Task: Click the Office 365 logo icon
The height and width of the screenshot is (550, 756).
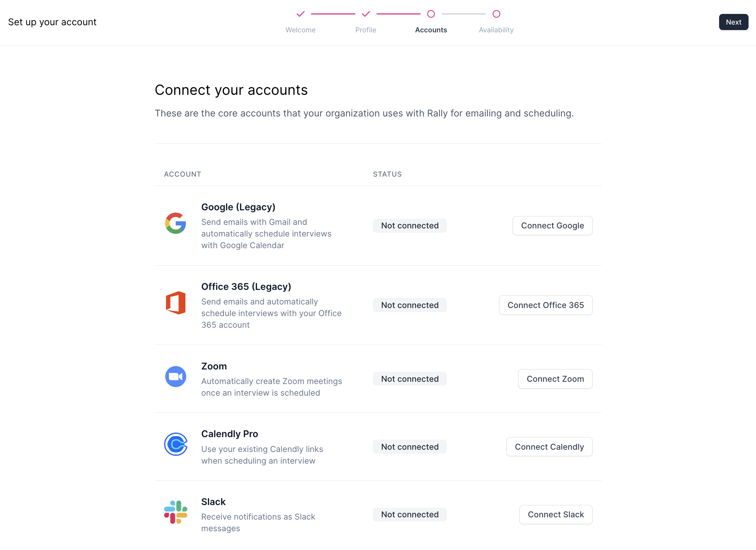Action: 175,302
